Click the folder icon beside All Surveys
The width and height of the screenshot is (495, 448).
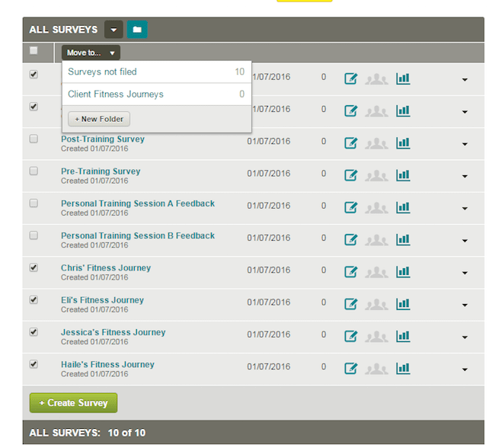pos(137,30)
